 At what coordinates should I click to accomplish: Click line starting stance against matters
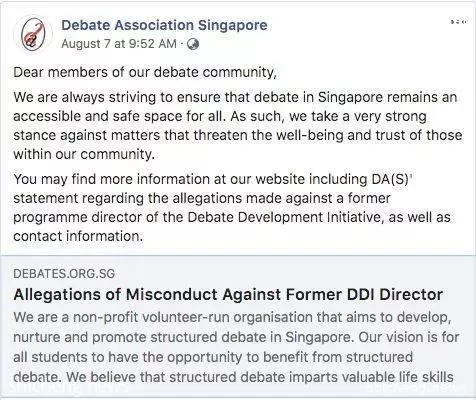point(238,136)
